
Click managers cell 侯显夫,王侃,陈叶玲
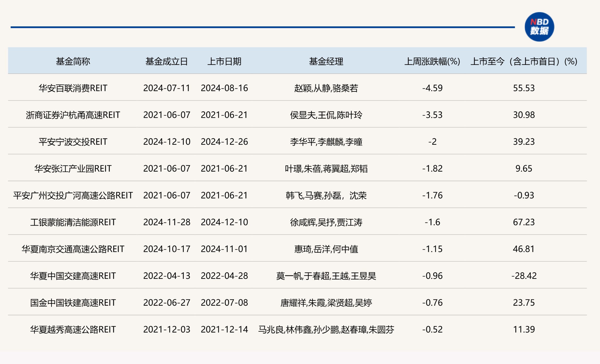pyautogui.click(x=326, y=115)
